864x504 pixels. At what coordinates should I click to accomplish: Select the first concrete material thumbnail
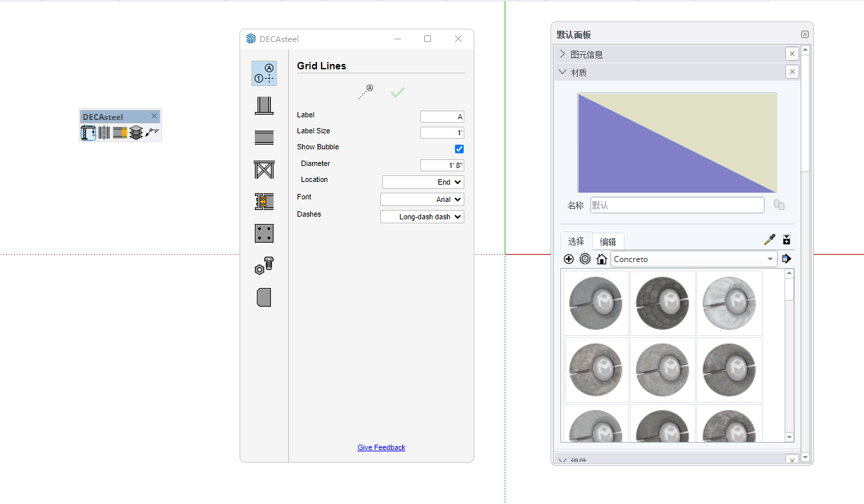click(x=596, y=303)
